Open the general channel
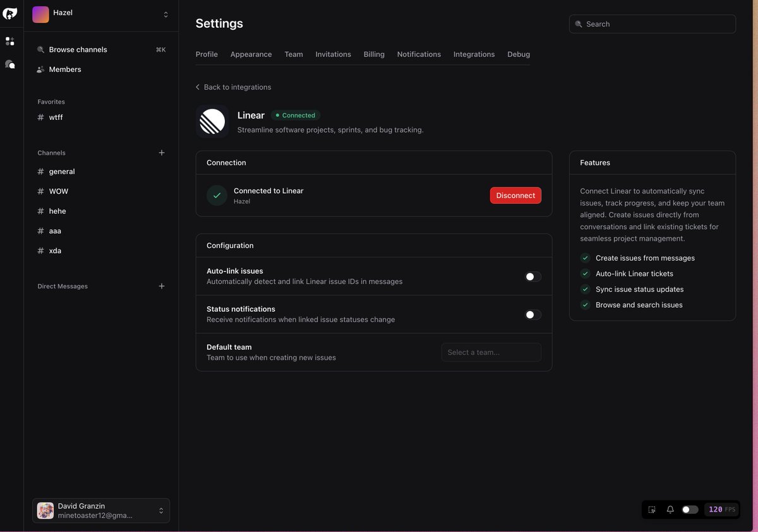This screenshot has height=532, width=758. pyautogui.click(x=101, y=172)
